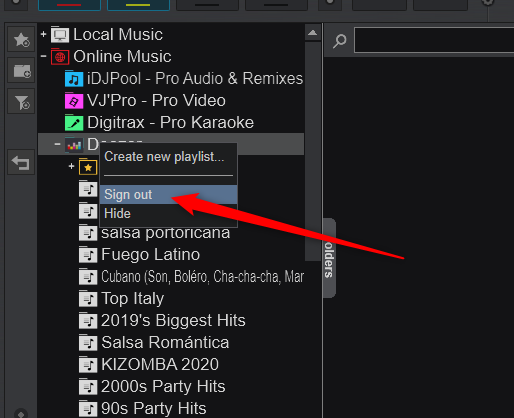This screenshot has width=514, height=418.
Task: Expand the starred favorites folder under Deezer
Action: point(71,166)
